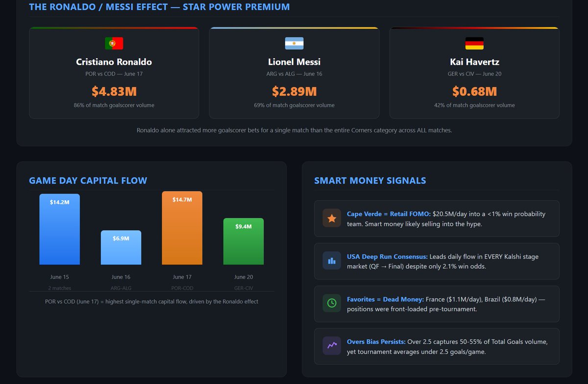588x384 pixels.
Task: Click the 'USA Deep Run Consensus:' label
Action: click(387, 256)
